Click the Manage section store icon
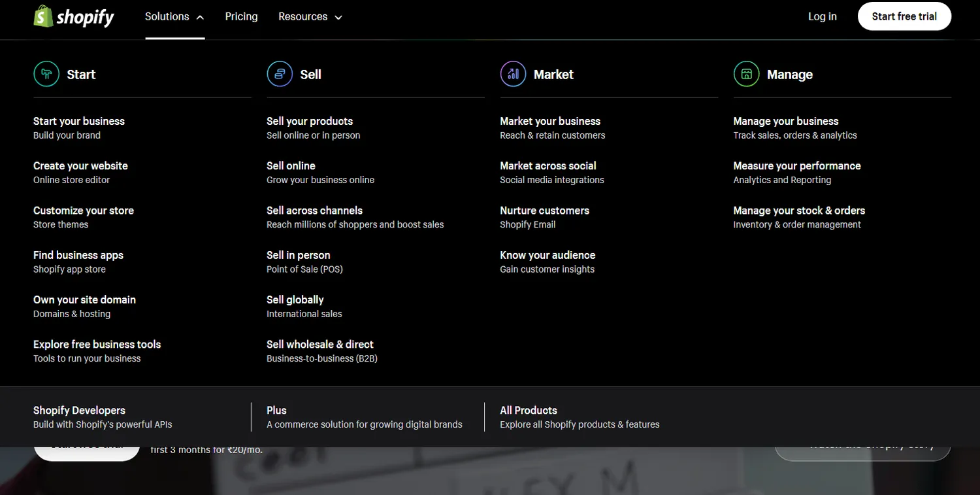Image resolution: width=980 pixels, height=495 pixels. [747, 74]
